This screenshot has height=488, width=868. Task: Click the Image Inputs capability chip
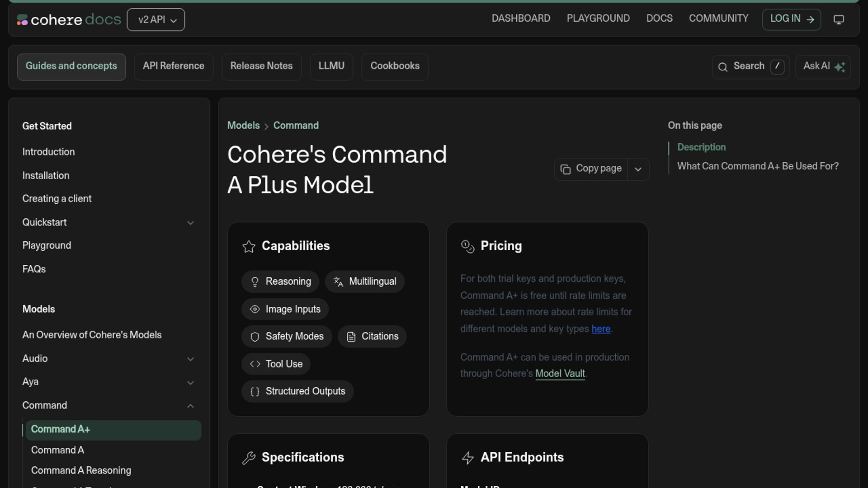285,309
